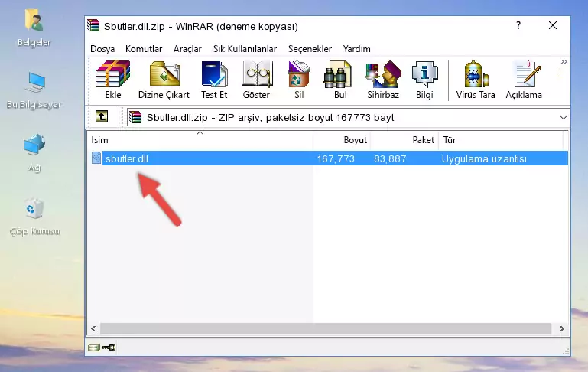Click the drive icon in status bar

click(93, 348)
